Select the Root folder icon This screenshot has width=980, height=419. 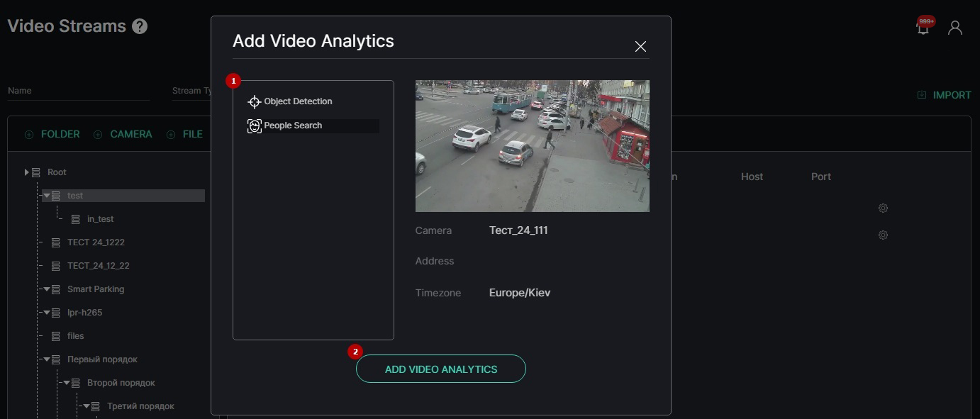(x=36, y=172)
